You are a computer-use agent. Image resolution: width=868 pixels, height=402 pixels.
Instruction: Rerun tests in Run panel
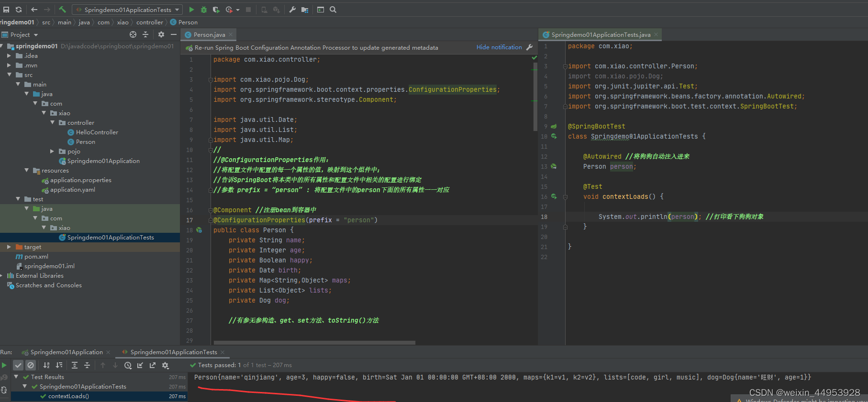tap(4, 365)
